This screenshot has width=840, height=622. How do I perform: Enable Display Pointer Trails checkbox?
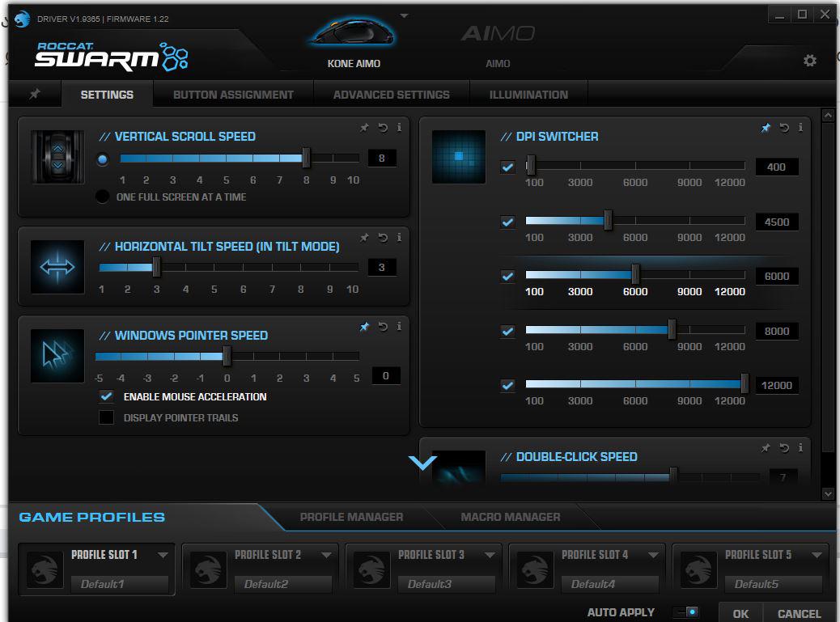(x=106, y=417)
